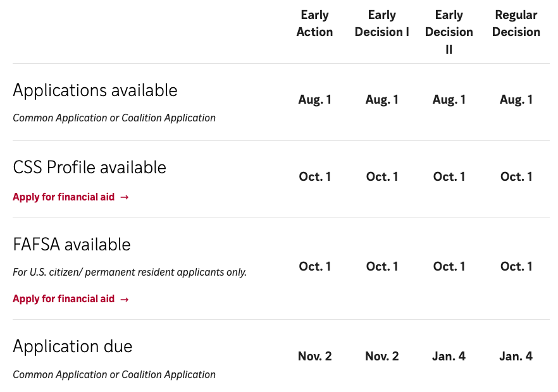Viewport: 558px width, 392px height.
Task: Click the Application due row heading
Action: (72, 346)
